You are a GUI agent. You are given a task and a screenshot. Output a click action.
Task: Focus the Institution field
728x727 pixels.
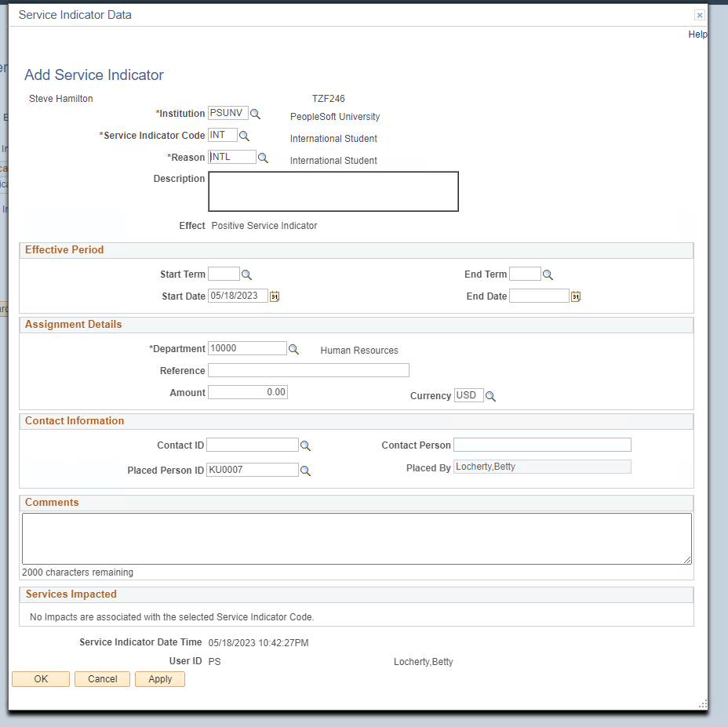(228, 113)
